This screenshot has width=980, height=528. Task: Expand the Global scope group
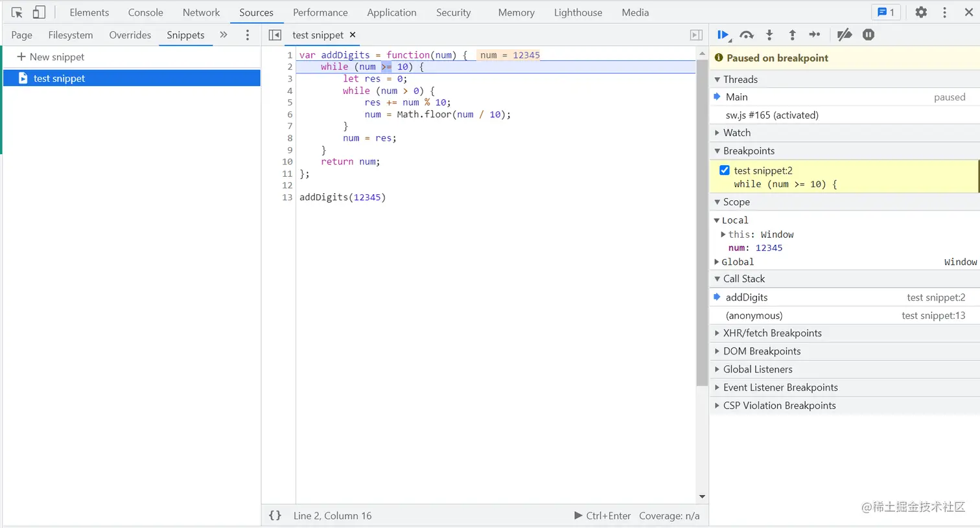click(717, 262)
